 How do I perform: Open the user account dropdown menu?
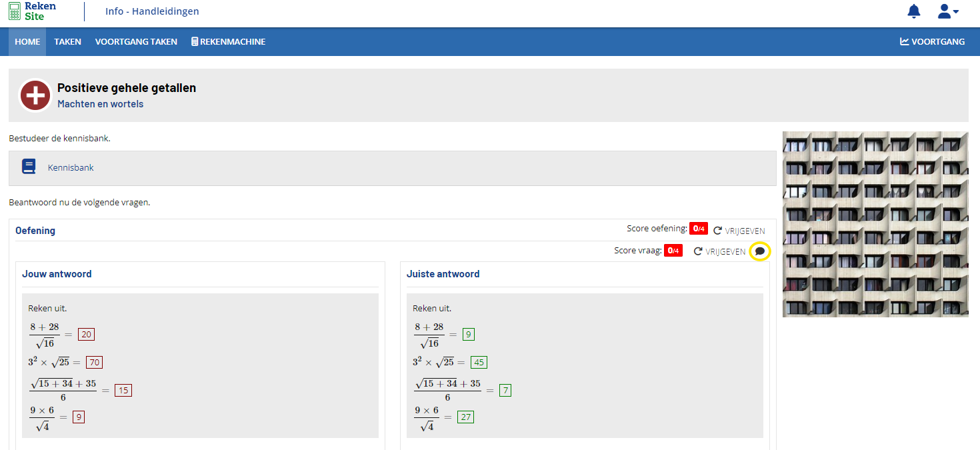(x=947, y=11)
